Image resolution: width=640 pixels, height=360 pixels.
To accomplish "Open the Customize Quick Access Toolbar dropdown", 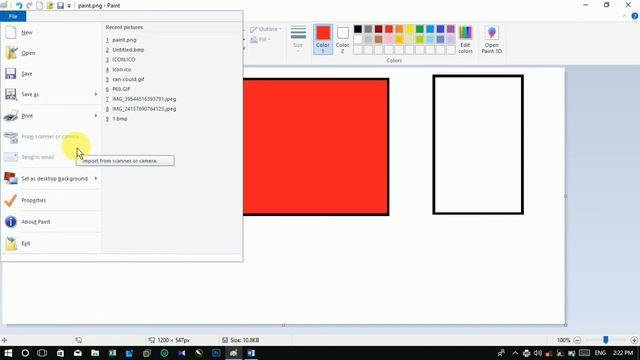I will (69, 6).
